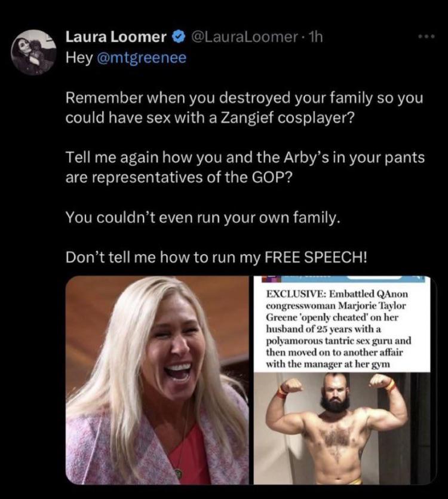Click "You couldn't even run your own family" line

tap(203, 218)
